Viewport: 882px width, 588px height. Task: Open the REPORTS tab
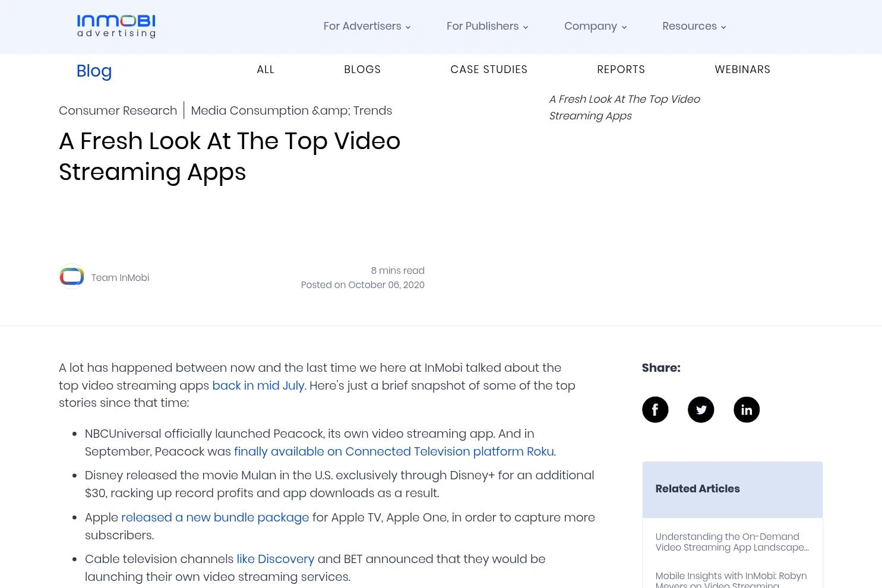[621, 69]
